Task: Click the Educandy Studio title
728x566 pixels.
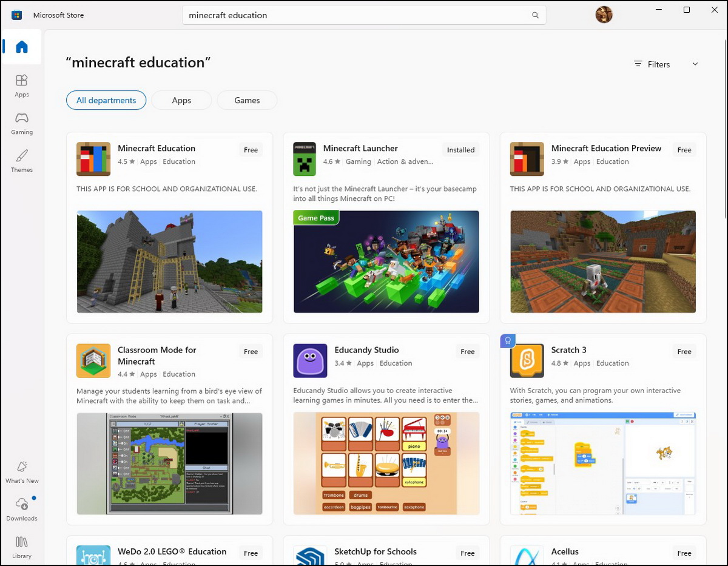Action: click(x=366, y=350)
